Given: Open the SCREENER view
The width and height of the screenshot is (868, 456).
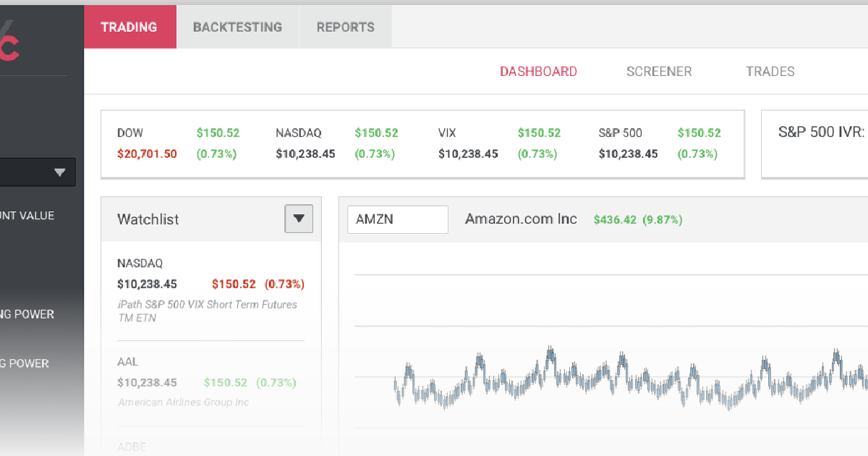Looking at the screenshot, I should tap(659, 71).
